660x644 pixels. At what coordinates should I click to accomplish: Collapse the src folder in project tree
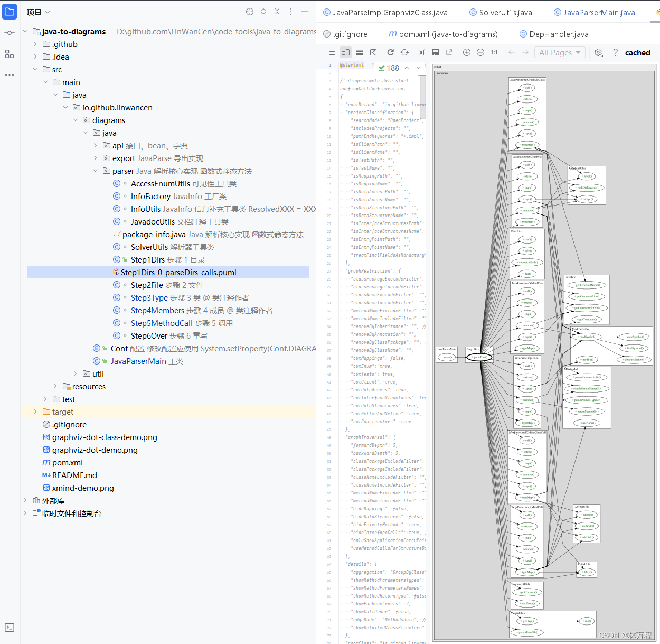click(x=35, y=69)
